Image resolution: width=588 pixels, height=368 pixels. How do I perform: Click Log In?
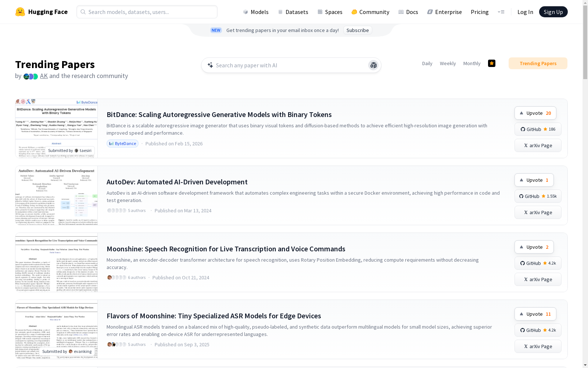pos(525,12)
